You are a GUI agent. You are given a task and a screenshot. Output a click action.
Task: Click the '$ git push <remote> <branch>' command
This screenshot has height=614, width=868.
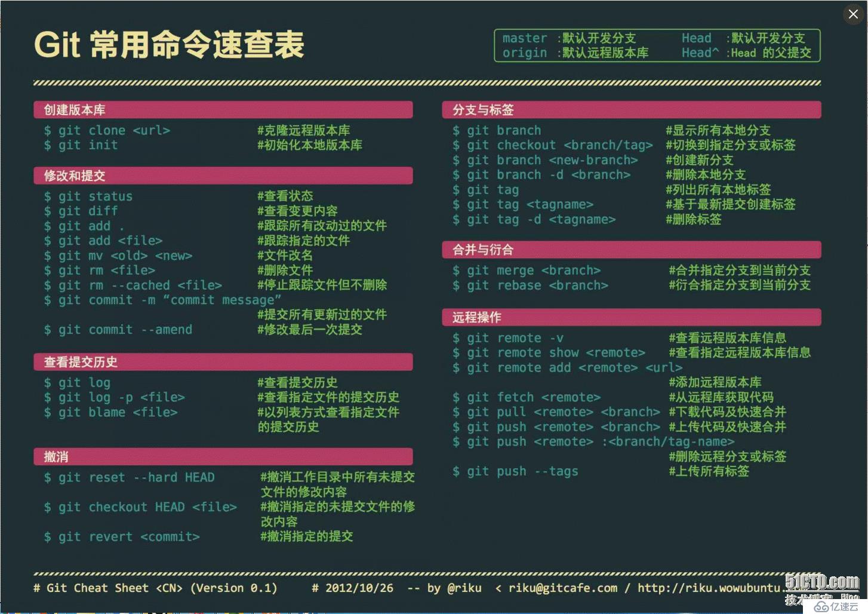pos(556,427)
